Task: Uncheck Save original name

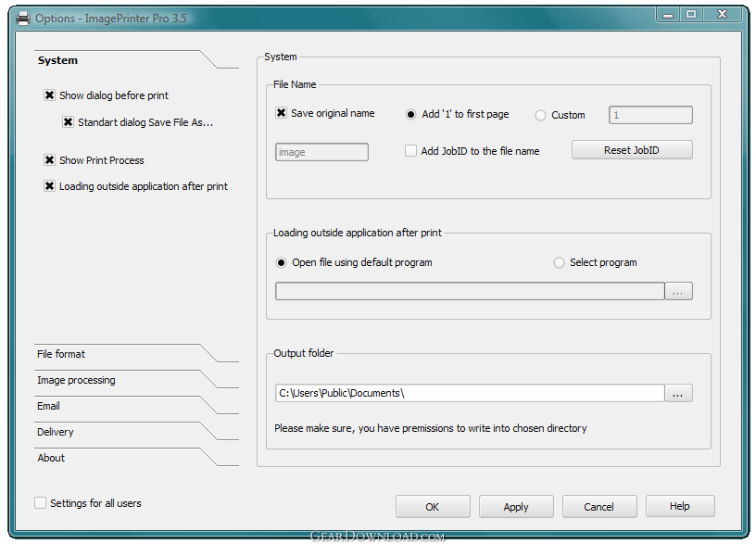Action: coord(281,113)
